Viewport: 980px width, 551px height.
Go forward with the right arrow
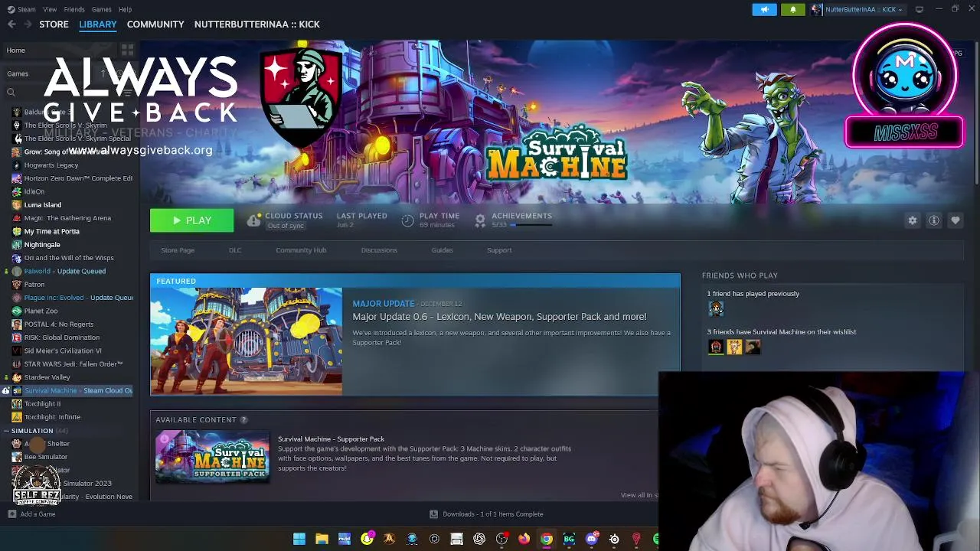pyautogui.click(x=28, y=24)
